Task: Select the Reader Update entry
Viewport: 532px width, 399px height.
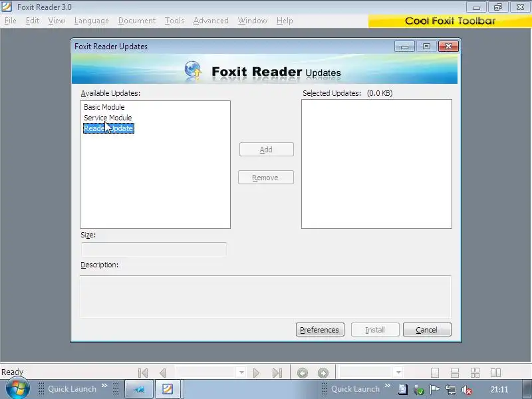Action: pyautogui.click(x=108, y=128)
